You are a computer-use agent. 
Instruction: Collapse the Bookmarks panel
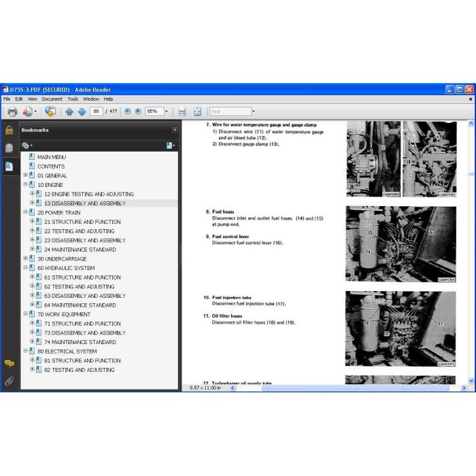point(175,130)
